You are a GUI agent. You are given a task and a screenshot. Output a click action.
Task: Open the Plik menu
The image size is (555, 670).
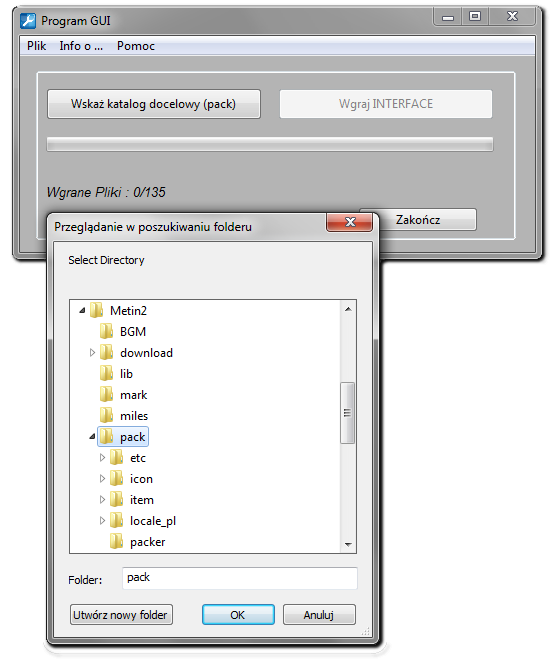pyautogui.click(x=36, y=46)
